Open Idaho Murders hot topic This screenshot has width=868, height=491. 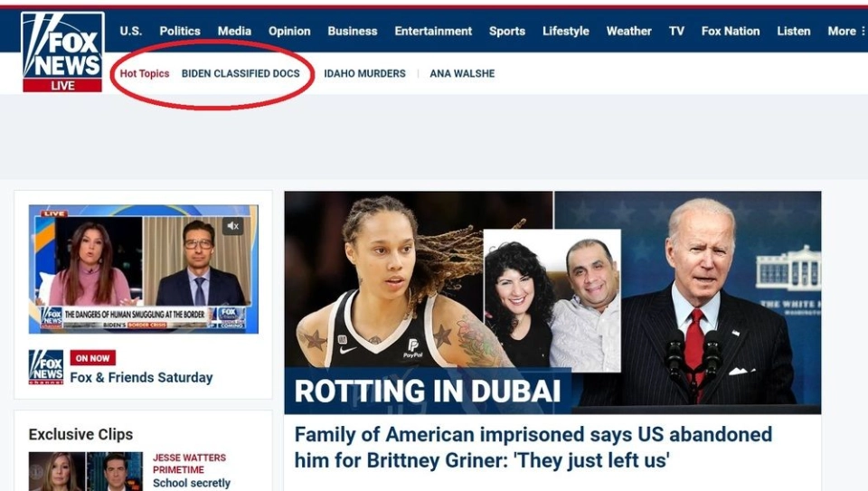point(364,73)
